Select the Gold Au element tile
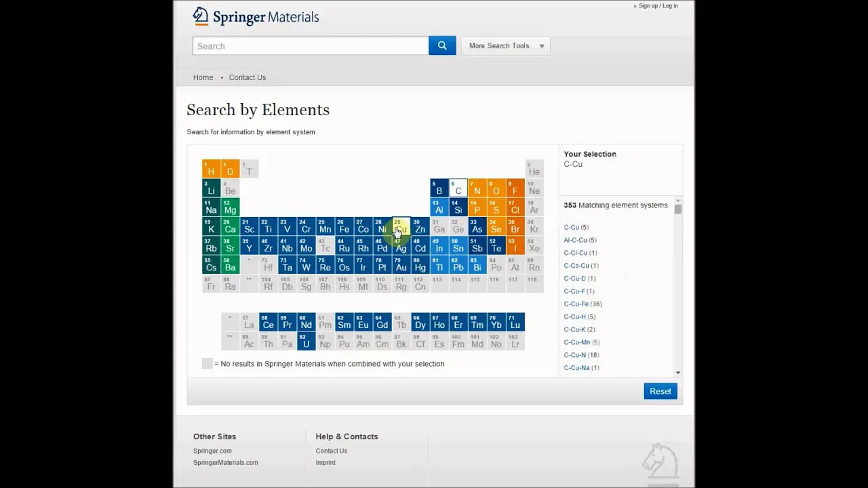 tap(401, 264)
